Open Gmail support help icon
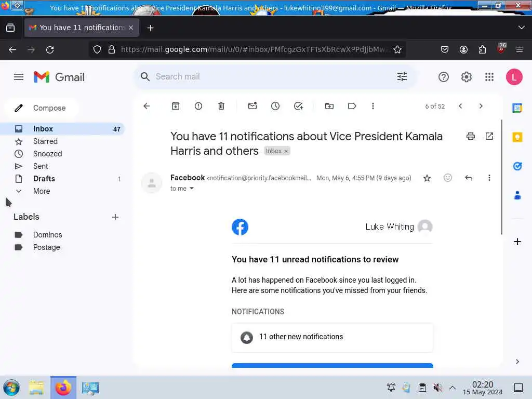Viewport: 532px width, 399px height. (444, 77)
